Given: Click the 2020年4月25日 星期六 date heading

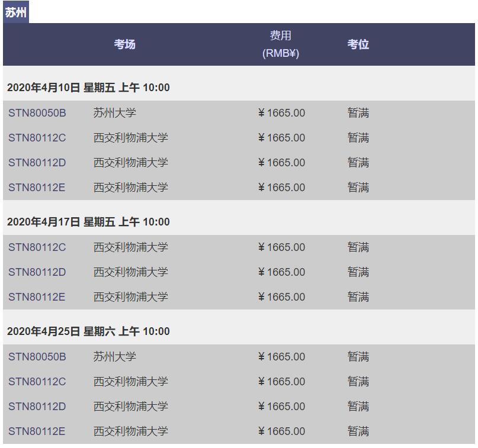Looking at the screenshot, I should [88, 331].
